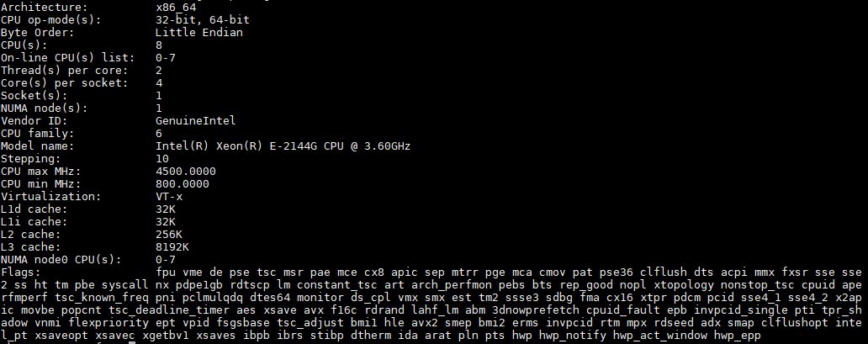Click the Vendor ID GenuineIntel text
The width and height of the screenshot is (868, 344).
coord(196,121)
